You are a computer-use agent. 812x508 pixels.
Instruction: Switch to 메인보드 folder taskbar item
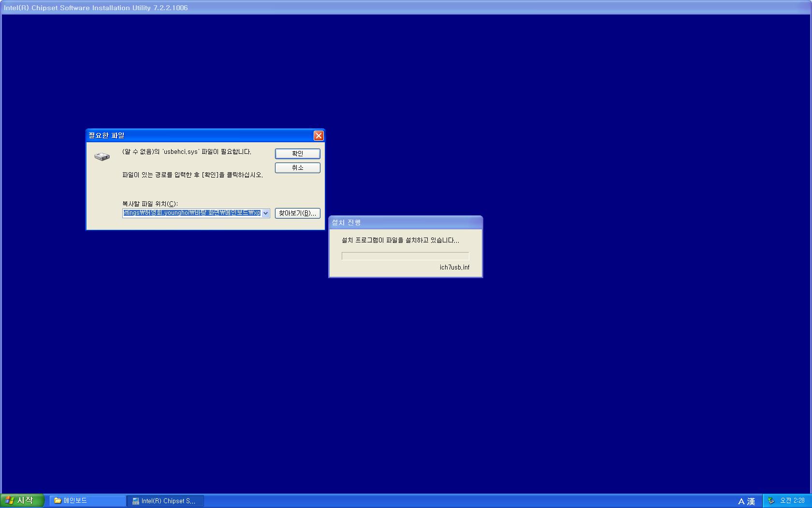click(87, 501)
